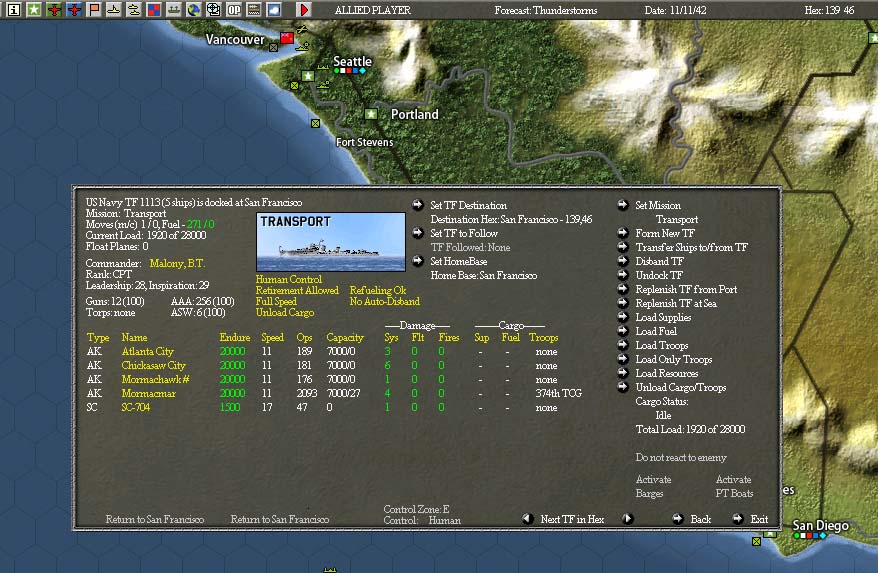Click the globe toolbar icon
This screenshot has width=878, height=573.
193,10
